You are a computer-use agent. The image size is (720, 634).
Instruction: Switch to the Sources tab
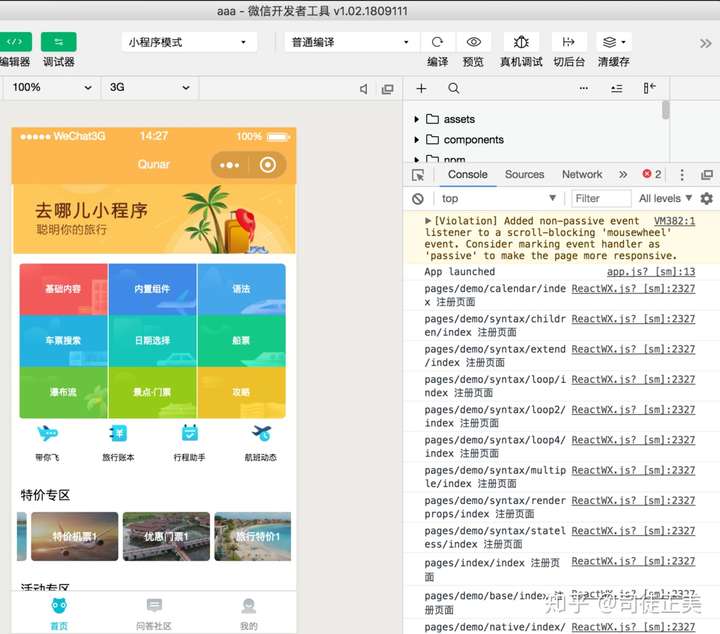coord(524,174)
